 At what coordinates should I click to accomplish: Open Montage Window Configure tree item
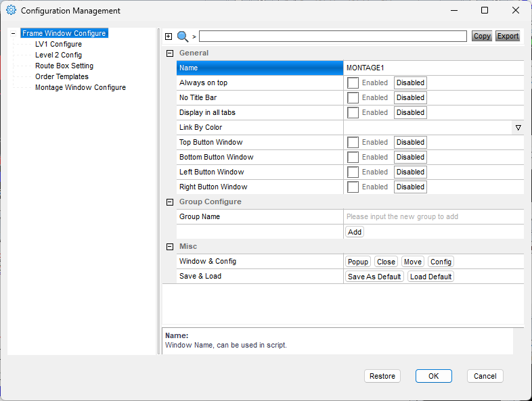pos(80,87)
